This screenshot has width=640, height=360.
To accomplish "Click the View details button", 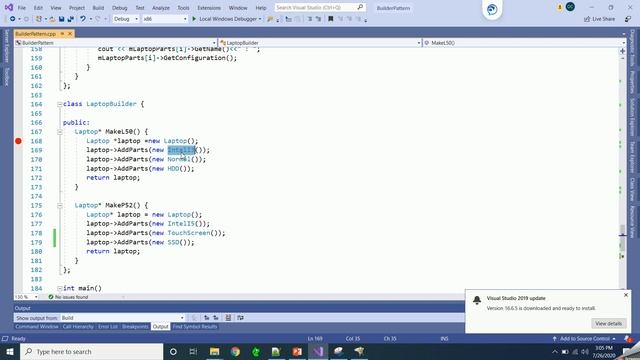I will [x=608, y=323].
